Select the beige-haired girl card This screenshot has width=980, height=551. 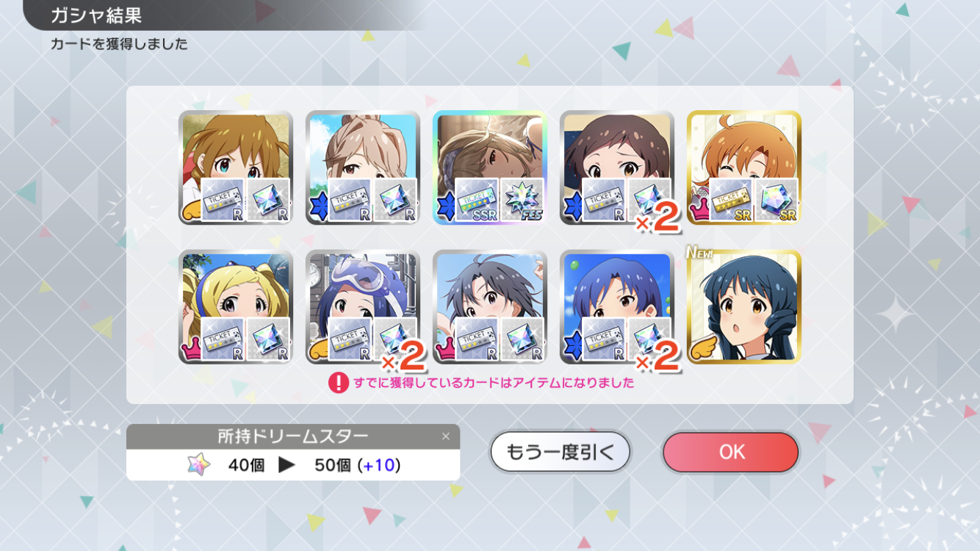click(x=363, y=168)
